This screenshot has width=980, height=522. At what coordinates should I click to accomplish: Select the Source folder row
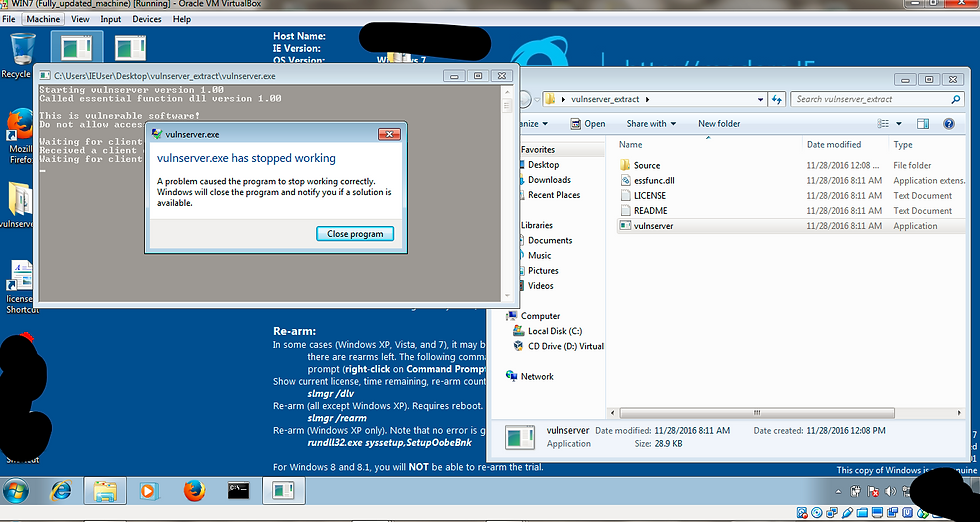791,165
